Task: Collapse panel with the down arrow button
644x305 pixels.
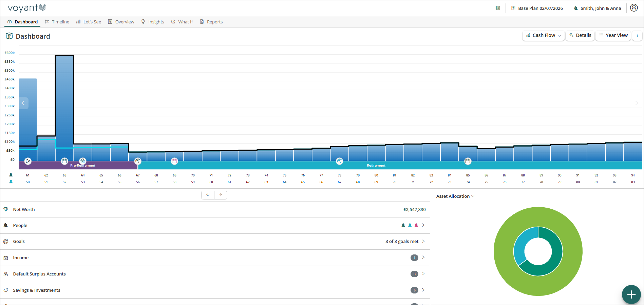Action: pos(208,195)
